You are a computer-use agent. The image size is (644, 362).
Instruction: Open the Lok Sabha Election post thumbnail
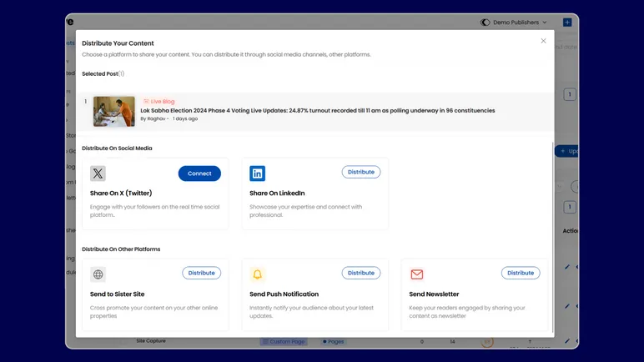pos(114,111)
